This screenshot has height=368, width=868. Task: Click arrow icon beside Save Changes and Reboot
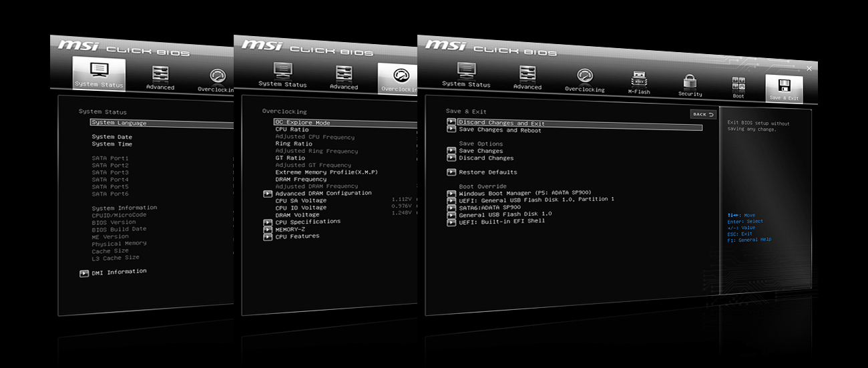point(451,130)
